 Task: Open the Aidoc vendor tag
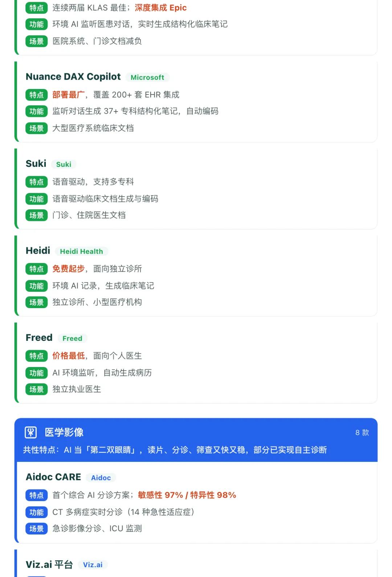click(101, 478)
